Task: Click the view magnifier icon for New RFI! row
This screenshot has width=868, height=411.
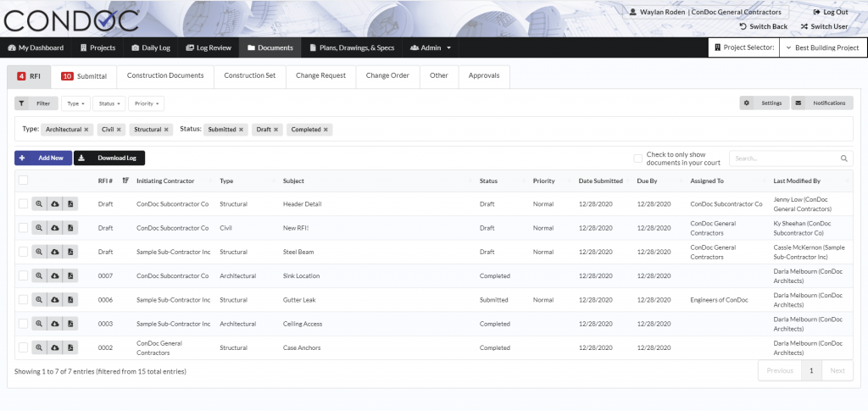Action: (39, 228)
